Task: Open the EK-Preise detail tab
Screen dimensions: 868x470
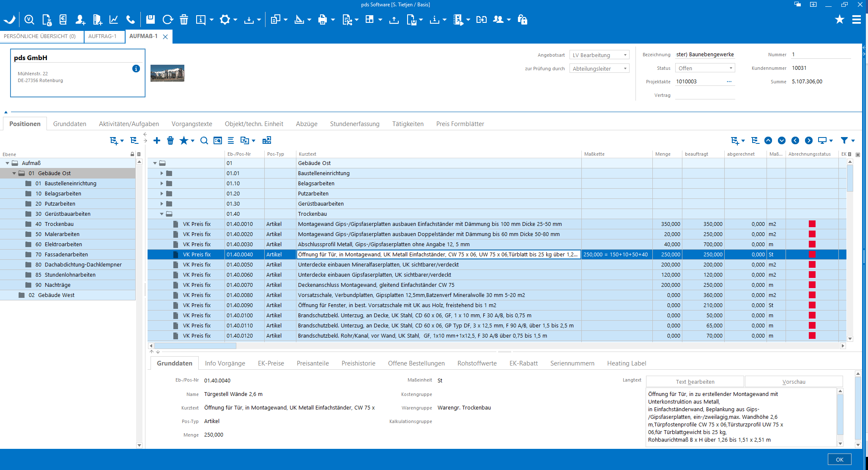Action: (271, 363)
